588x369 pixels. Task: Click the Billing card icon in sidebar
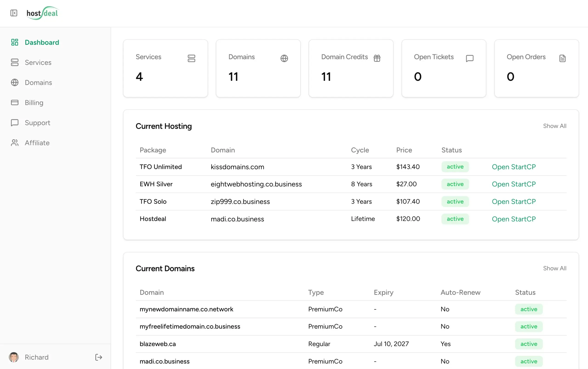pyautogui.click(x=15, y=102)
